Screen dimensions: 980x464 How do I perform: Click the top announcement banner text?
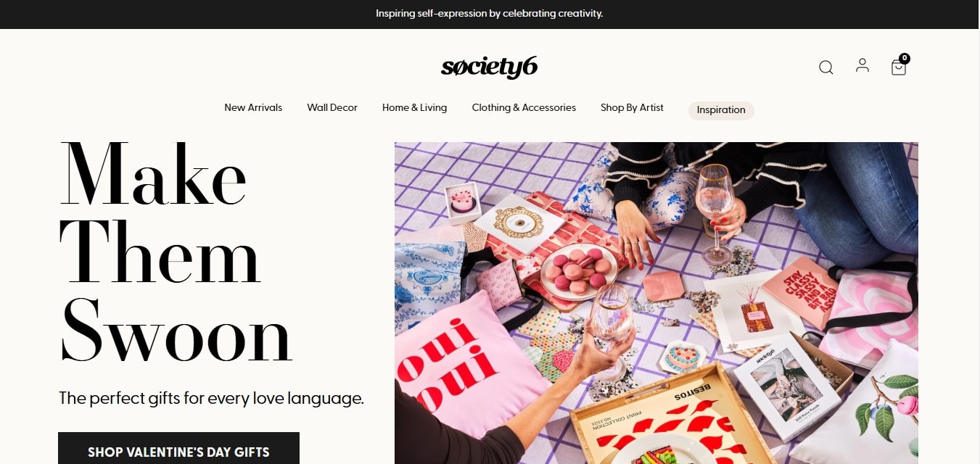(x=490, y=13)
